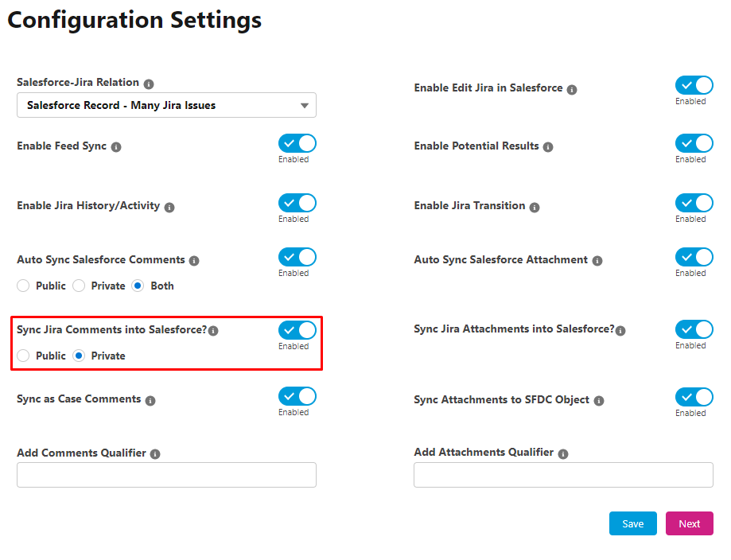This screenshot has width=731, height=560.
Task: Toggle off Enable Feed Sync switch
Action: (x=297, y=144)
